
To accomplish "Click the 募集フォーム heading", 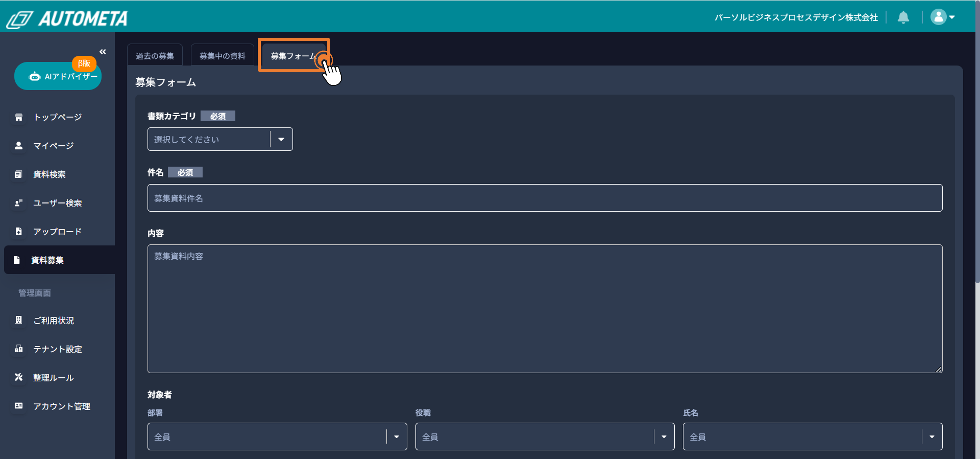I will pyautogui.click(x=166, y=82).
